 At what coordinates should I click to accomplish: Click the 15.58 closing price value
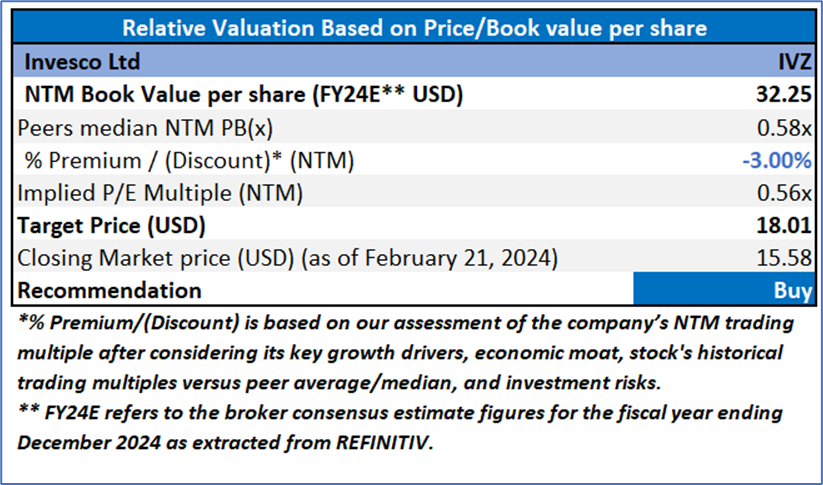pyautogui.click(x=784, y=258)
